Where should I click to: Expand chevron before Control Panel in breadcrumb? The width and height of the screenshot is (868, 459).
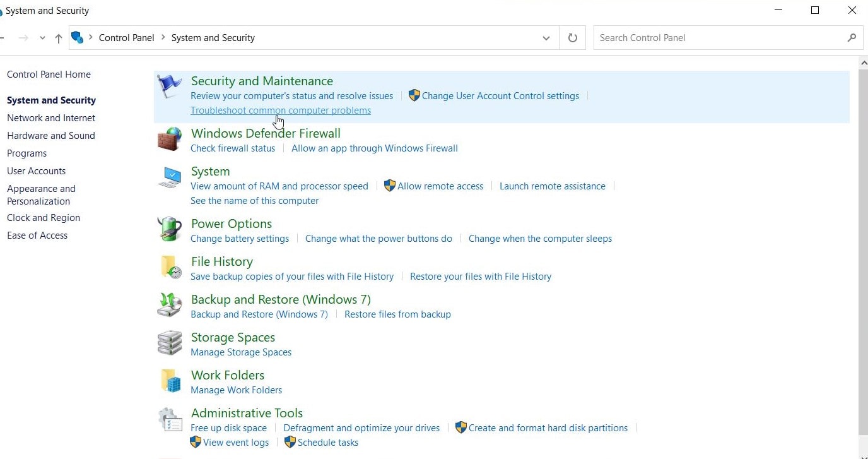(x=91, y=37)
